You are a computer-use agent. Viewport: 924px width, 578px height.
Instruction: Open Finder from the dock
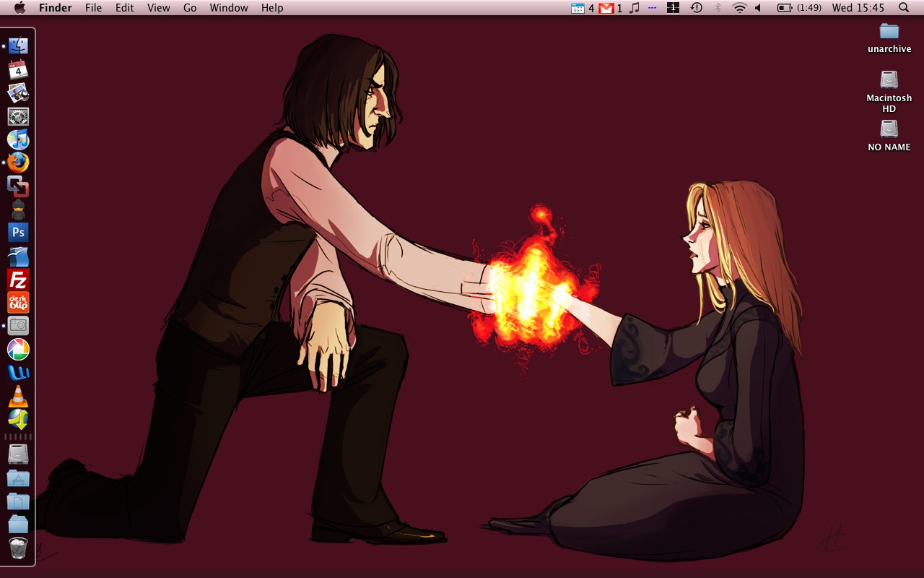point(18,46)
